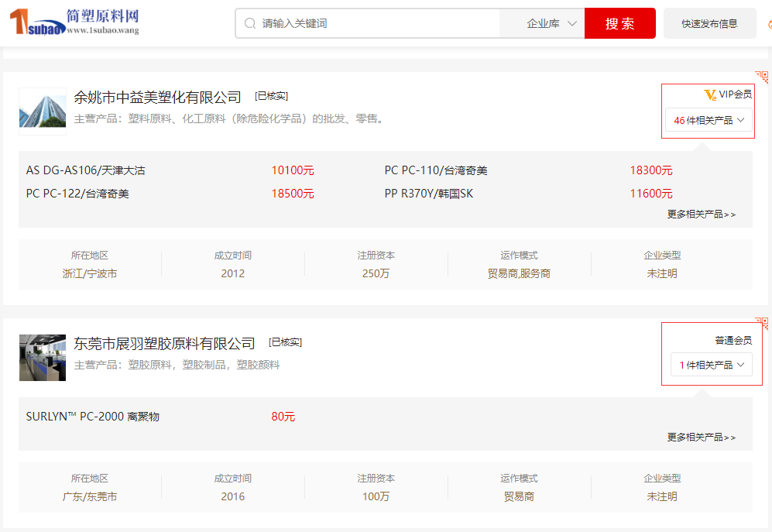This screenshot has height=532, width=772.
Task: Click the 250万 registered capital value
Action: coord(376,273)
